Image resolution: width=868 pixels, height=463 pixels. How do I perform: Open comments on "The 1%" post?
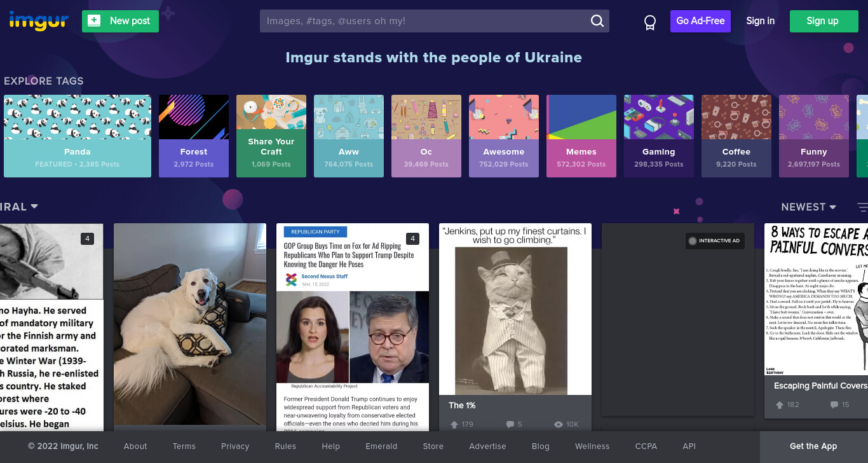coord(510,424)
